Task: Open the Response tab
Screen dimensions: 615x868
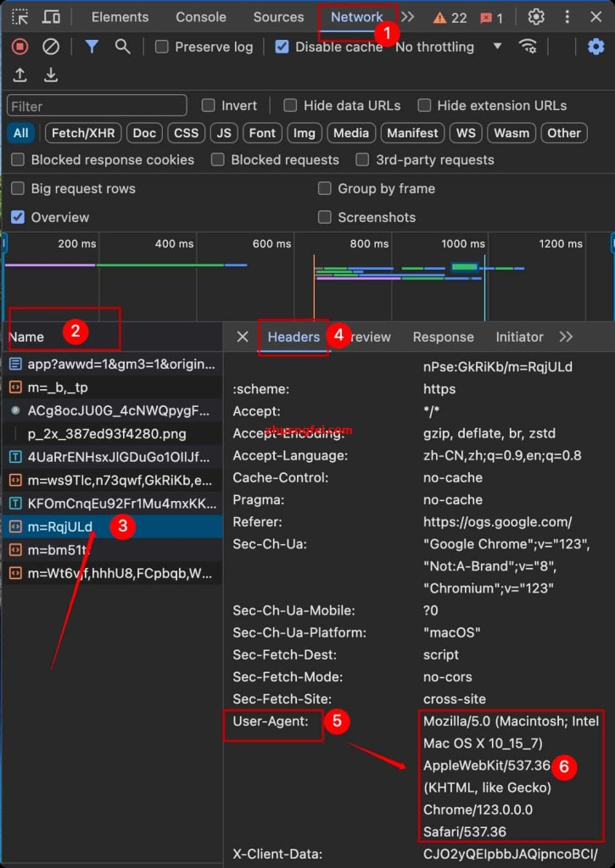Action: tap(443, 337)
